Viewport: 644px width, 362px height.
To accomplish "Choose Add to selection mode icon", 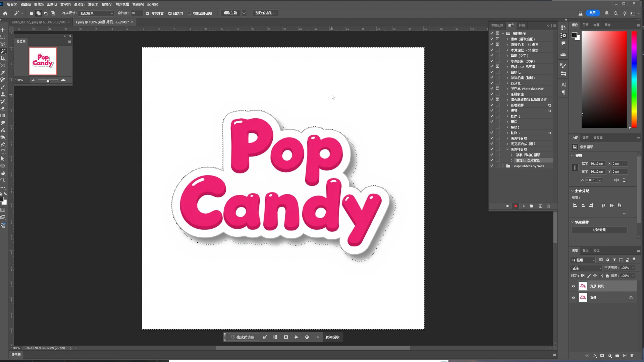I will pyautogui.click(x=38, y=13).
